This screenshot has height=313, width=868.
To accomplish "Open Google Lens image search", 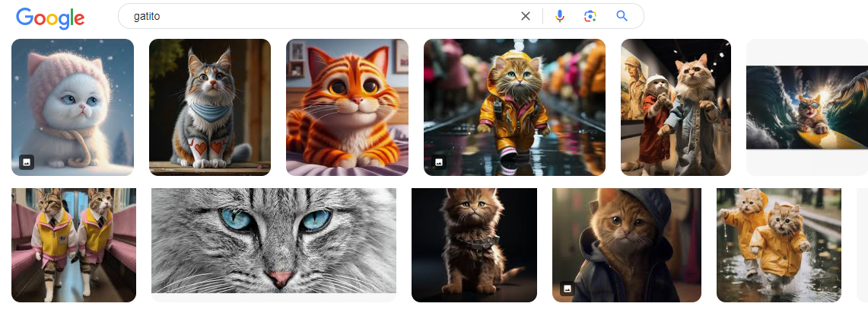I will coord(590,16).
